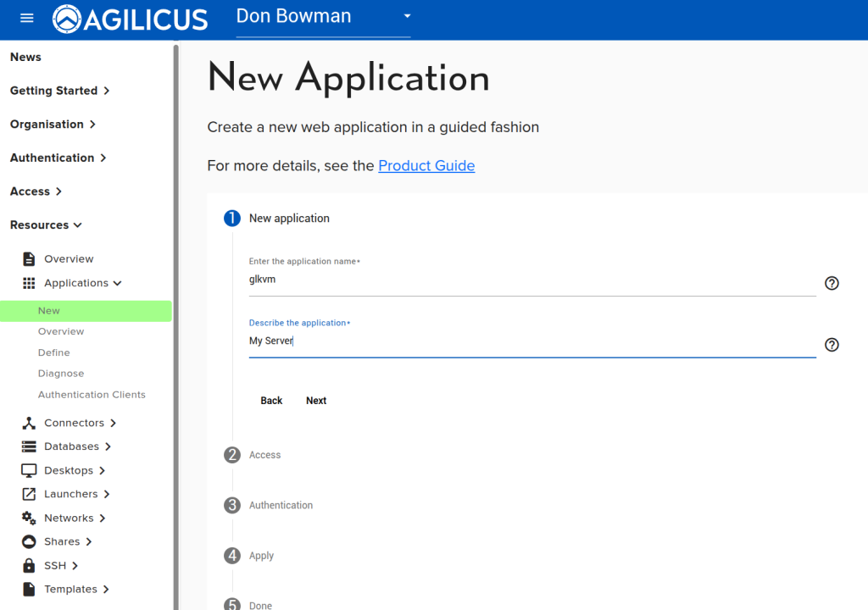Click help icon beside application name field
Screen dimensions: 868x610
832,283
